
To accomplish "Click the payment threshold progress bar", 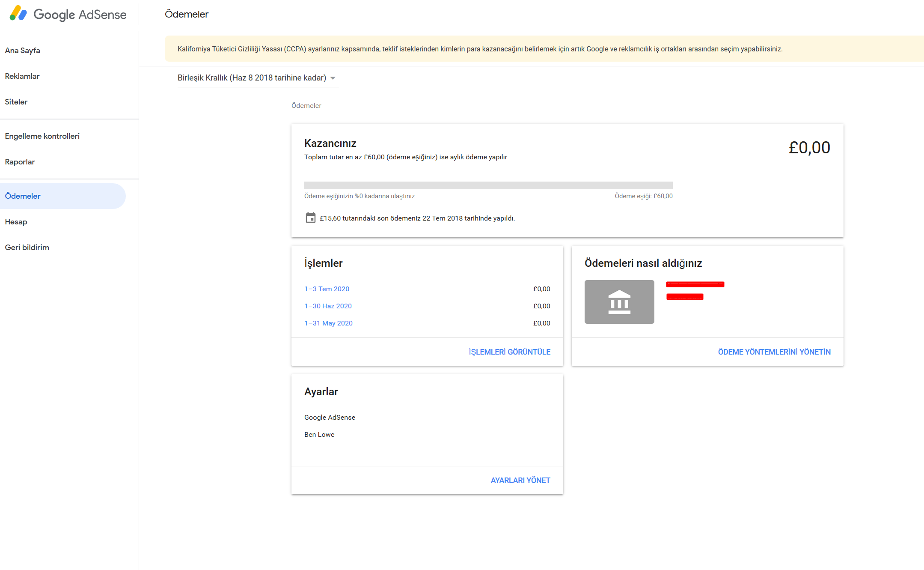I will click(x=488, y=185).
